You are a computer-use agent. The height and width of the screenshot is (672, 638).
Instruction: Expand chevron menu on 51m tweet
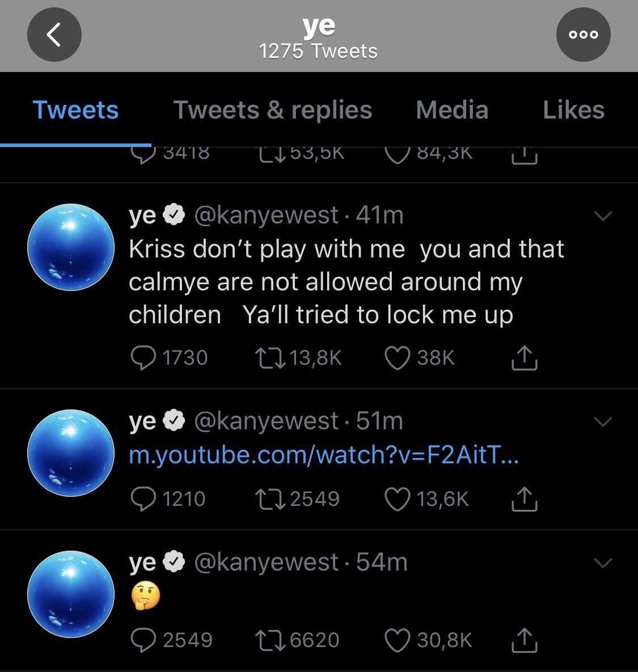(x=602, y=422)
